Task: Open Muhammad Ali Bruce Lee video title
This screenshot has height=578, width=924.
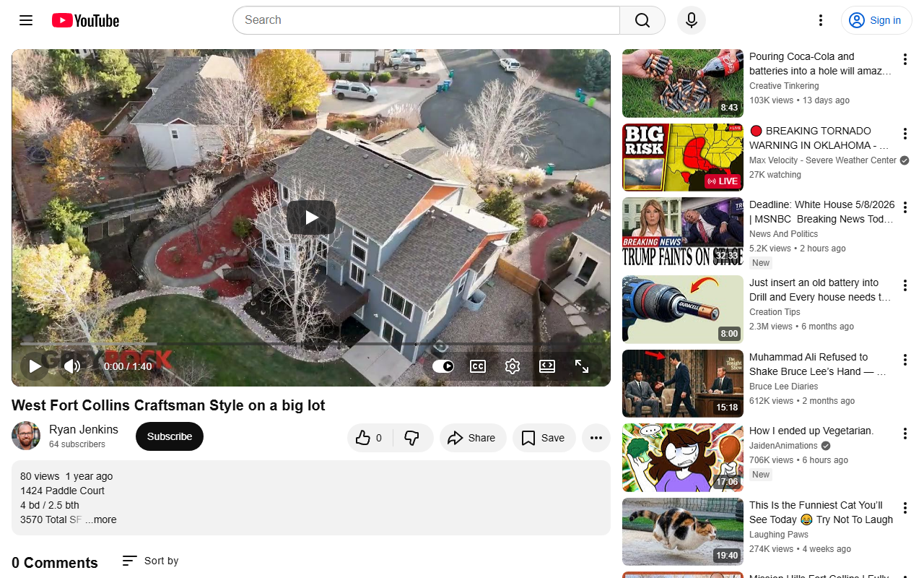Action: (x=818, y=364)
